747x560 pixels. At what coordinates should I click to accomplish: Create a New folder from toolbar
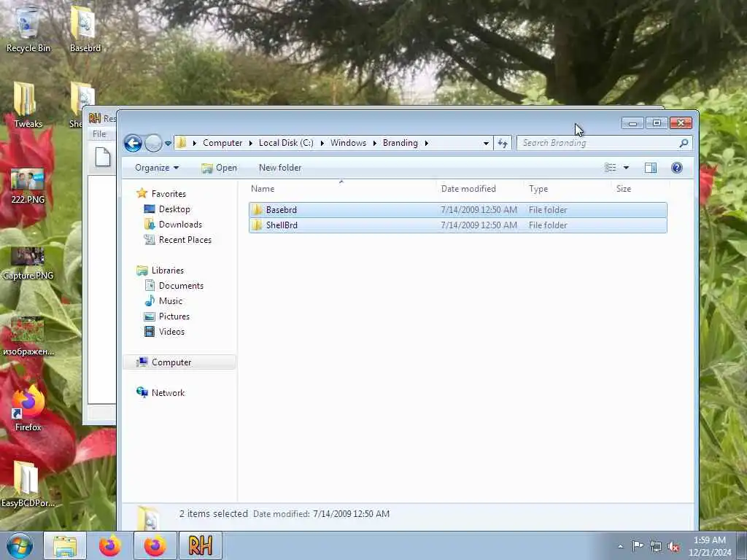[x=280, y=168]
